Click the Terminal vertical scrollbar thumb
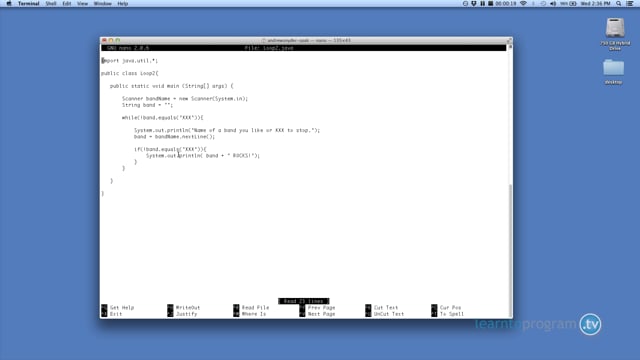 510,249
